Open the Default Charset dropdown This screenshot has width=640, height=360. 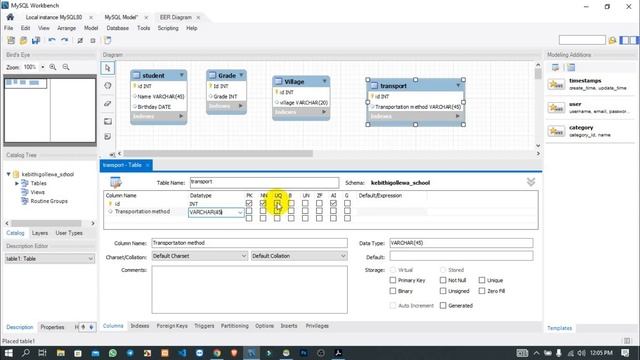(244, 256)
